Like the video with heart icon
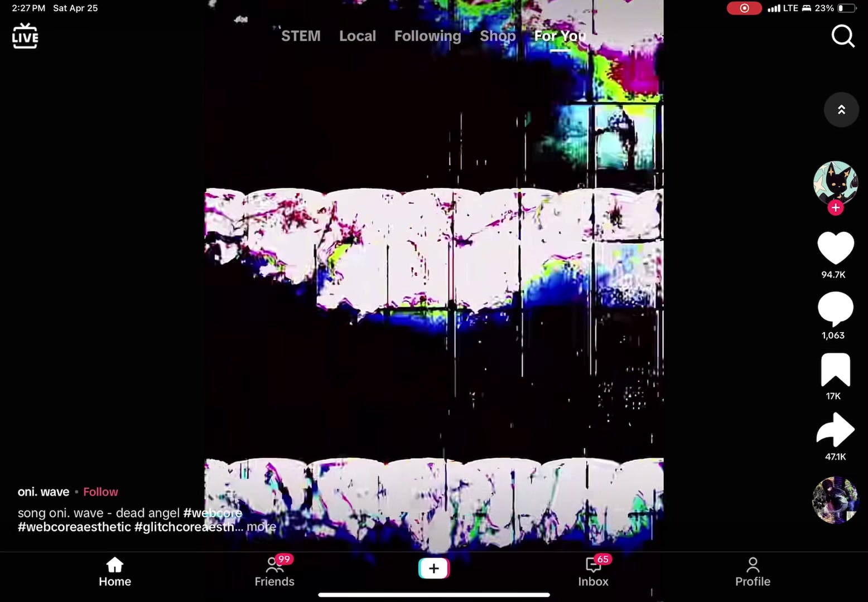Screen dimensions: 868x602 835,247
